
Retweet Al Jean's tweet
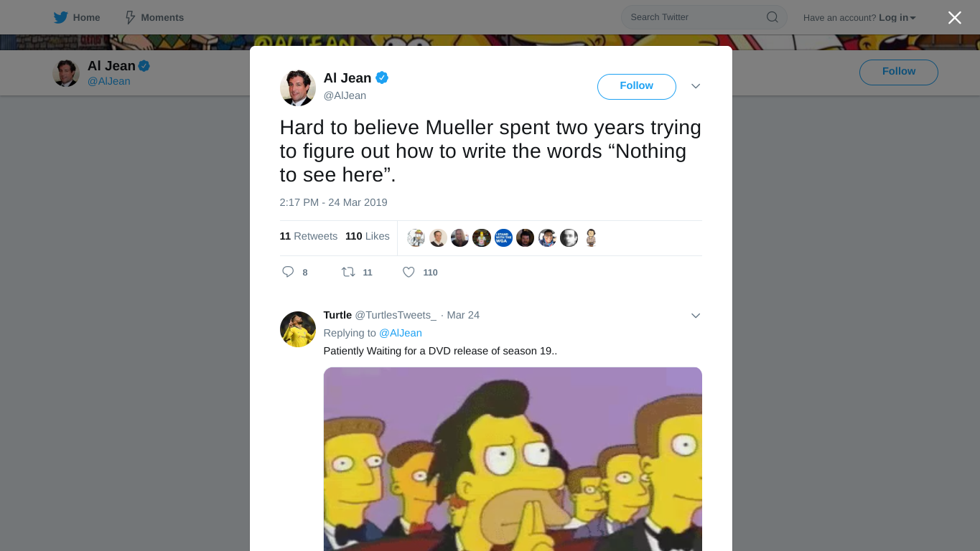click(348, 272)
